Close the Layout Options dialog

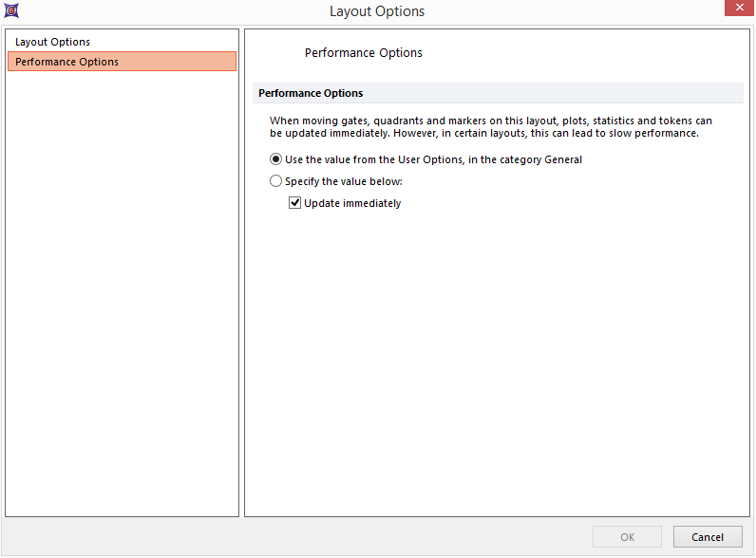737,9
